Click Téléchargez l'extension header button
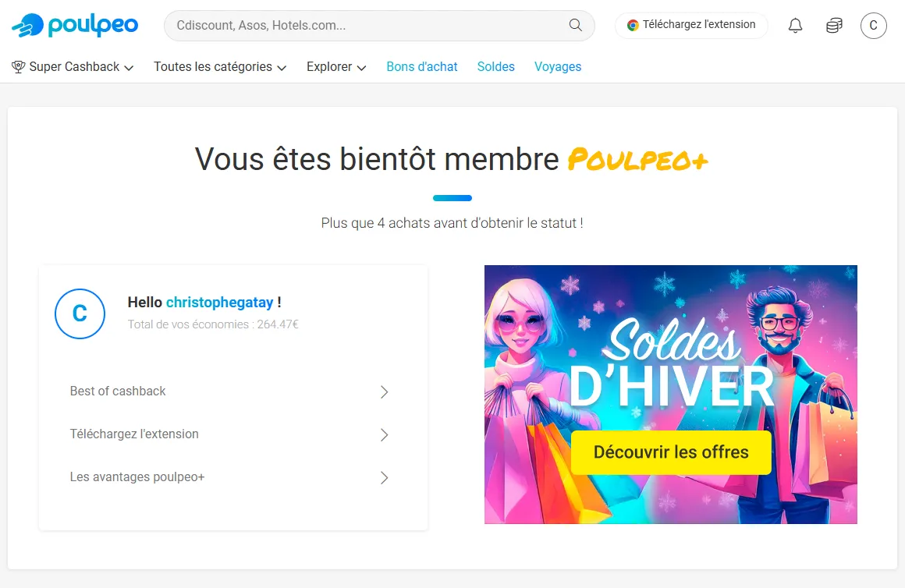This screenshot has height=588, width=905. 691,25
